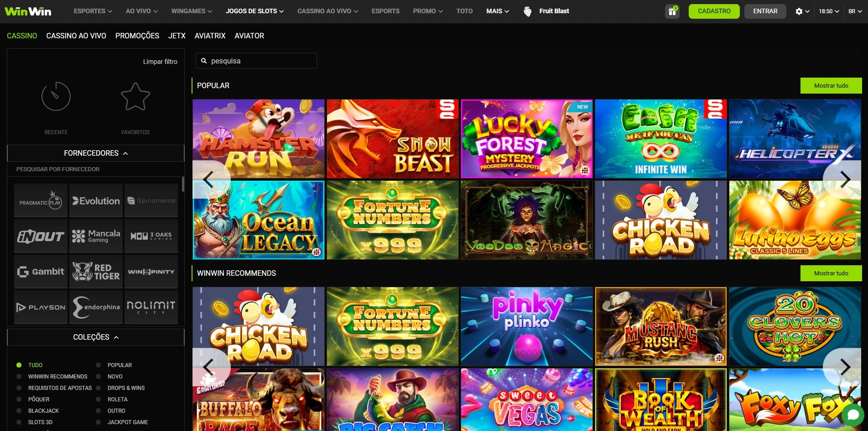868x431 pixels.
Task: Click the gift box bonus icon
Action: click(x=672, y=11)
